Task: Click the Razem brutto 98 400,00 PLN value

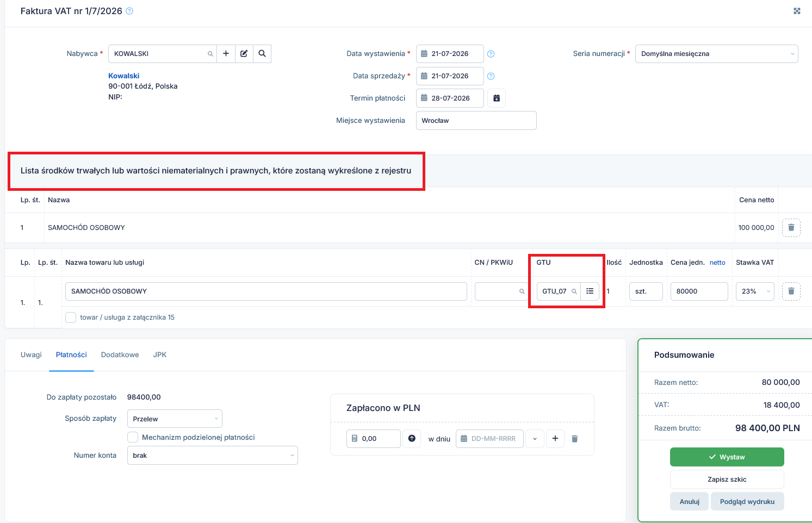Action: [767, 428]
